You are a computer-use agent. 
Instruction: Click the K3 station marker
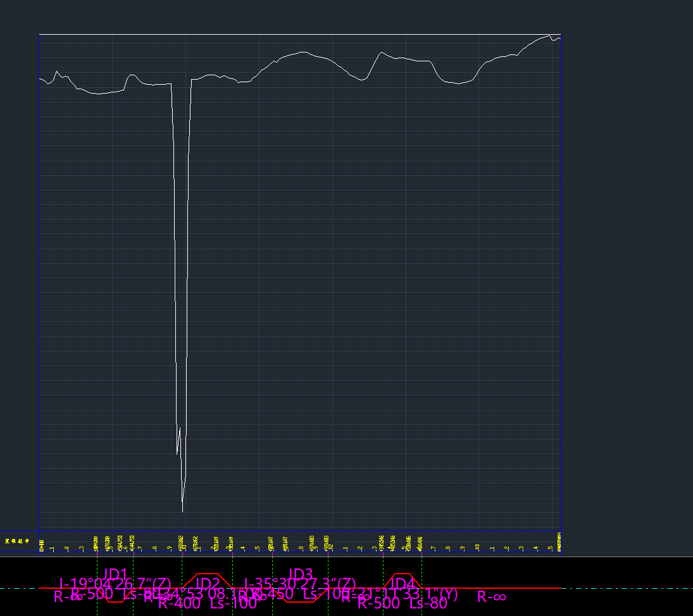tap(477, 546)
